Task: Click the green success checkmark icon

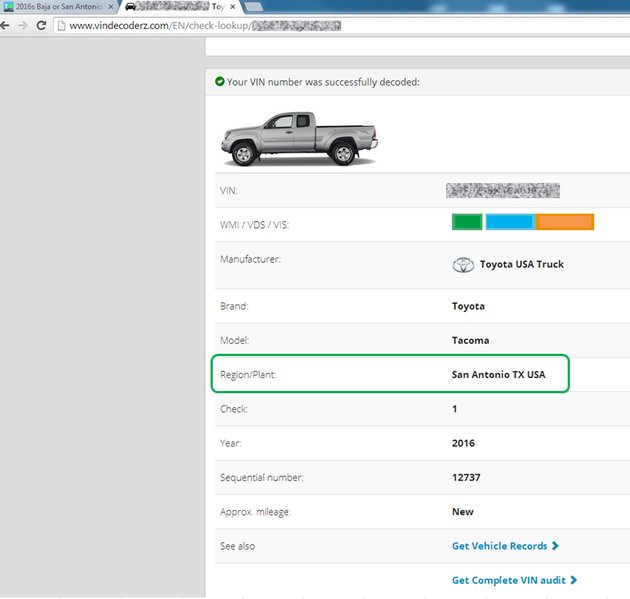Action: point(219,82)
